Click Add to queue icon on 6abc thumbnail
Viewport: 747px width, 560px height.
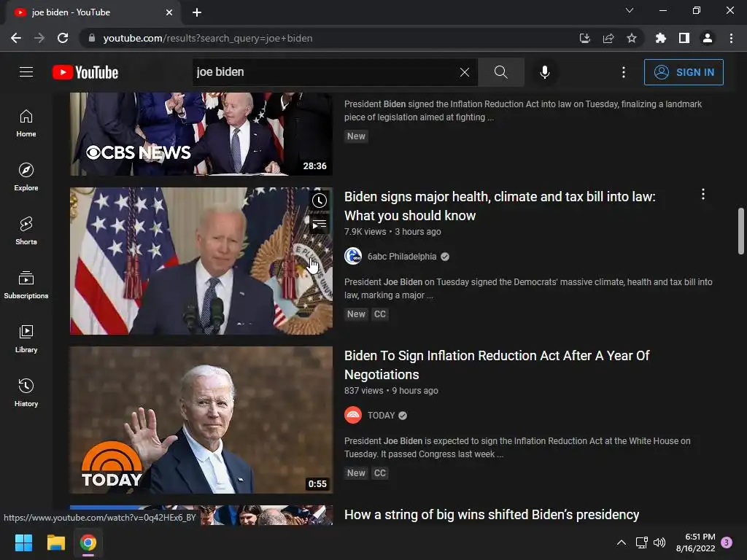pos(320,224)
